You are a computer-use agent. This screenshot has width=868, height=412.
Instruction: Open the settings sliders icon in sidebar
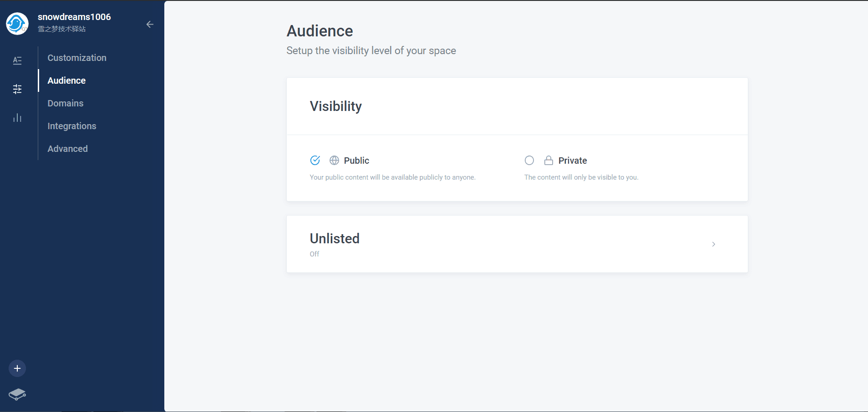point(17,89)
